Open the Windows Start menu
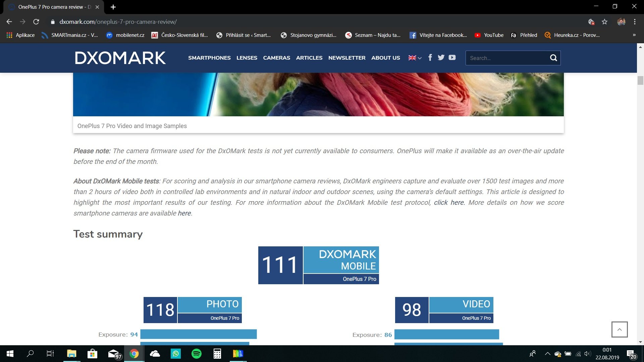The width and height of the screenshot is (644, 362). pos(10,354)
